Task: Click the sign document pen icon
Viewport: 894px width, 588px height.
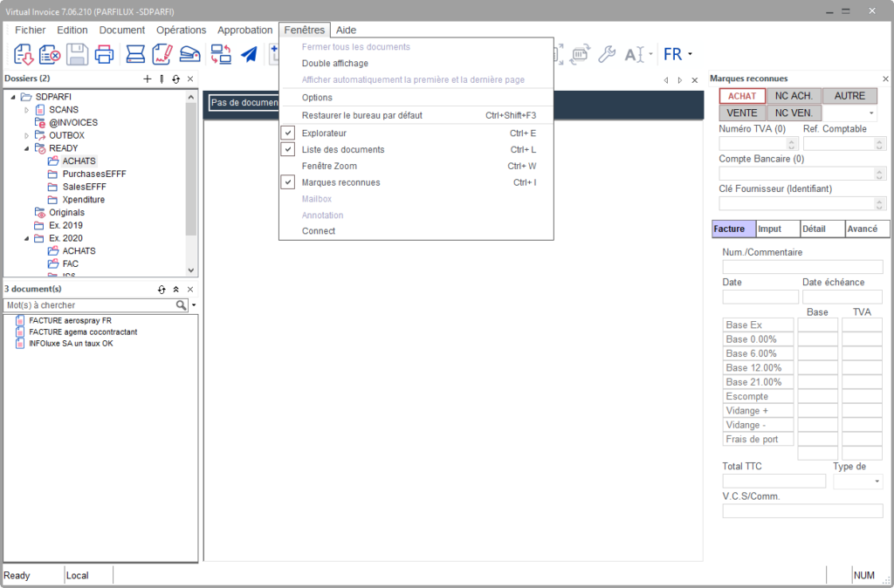Action: [x=162, y=55]
